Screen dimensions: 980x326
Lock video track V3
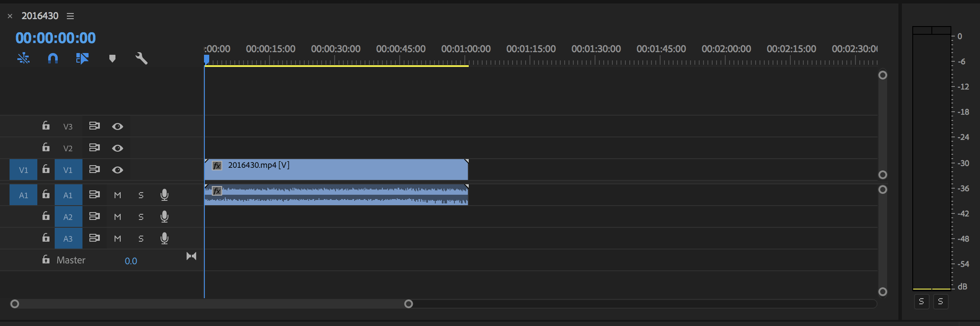click(46, 126)
